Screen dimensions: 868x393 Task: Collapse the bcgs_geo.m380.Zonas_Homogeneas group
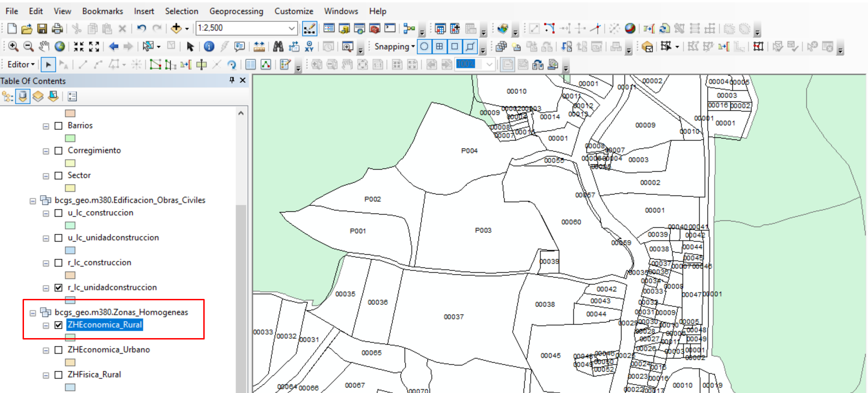coord(33,313)
